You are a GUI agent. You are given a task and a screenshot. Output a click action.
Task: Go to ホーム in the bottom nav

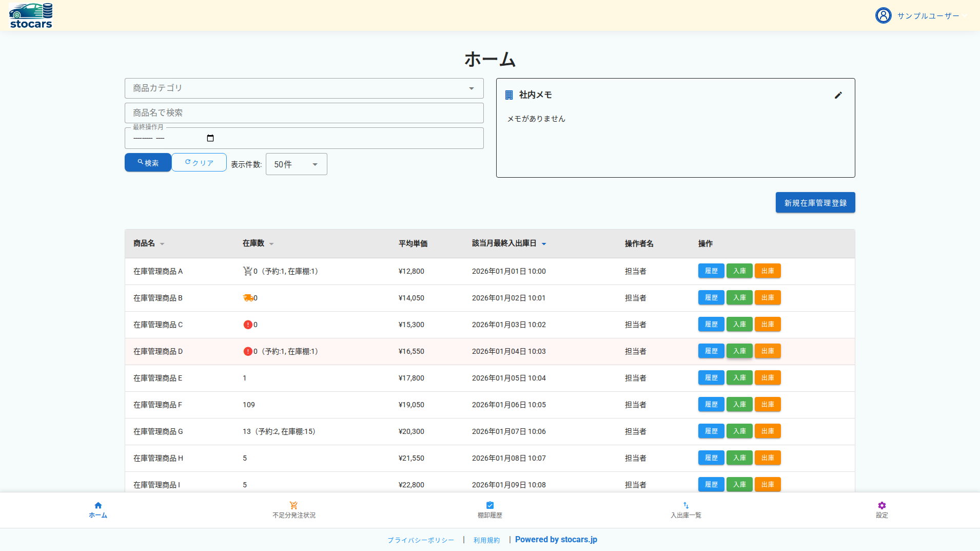[98, 510]
